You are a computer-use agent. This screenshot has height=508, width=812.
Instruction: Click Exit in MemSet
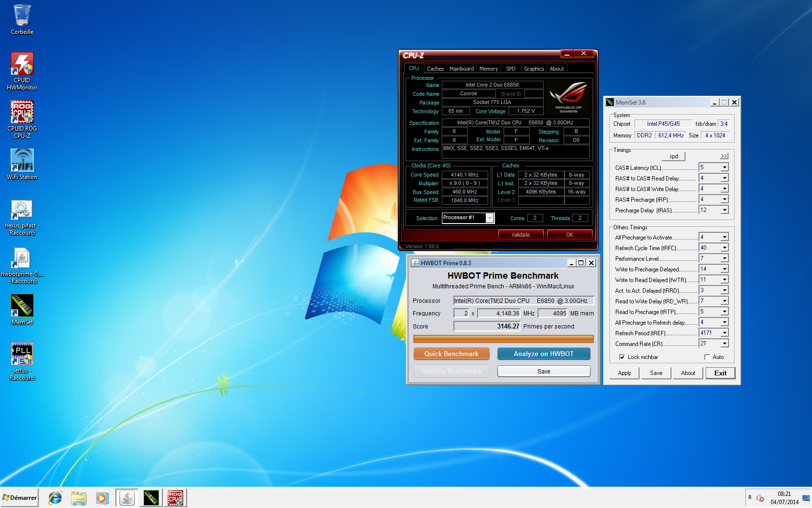pyautogui.click(x=720, y=373)
